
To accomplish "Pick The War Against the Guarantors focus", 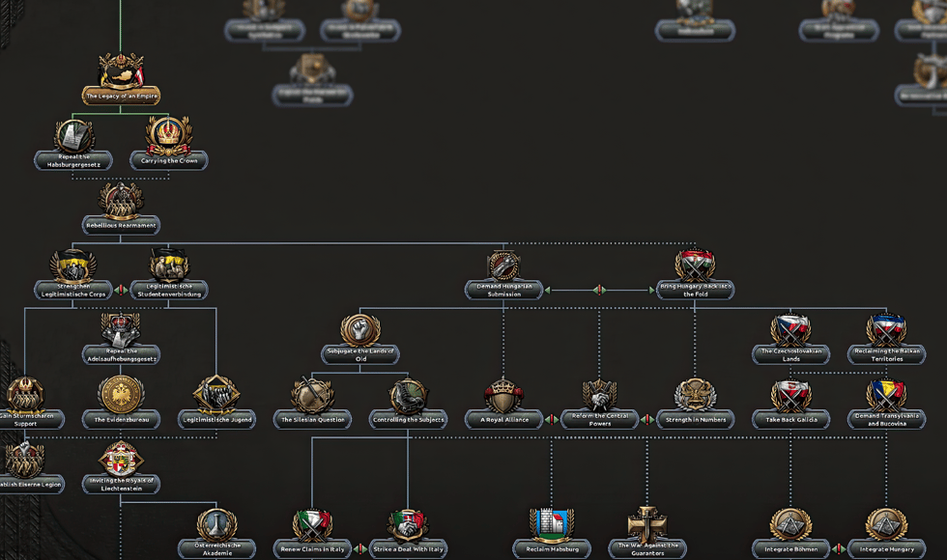I will coord(647,533).
